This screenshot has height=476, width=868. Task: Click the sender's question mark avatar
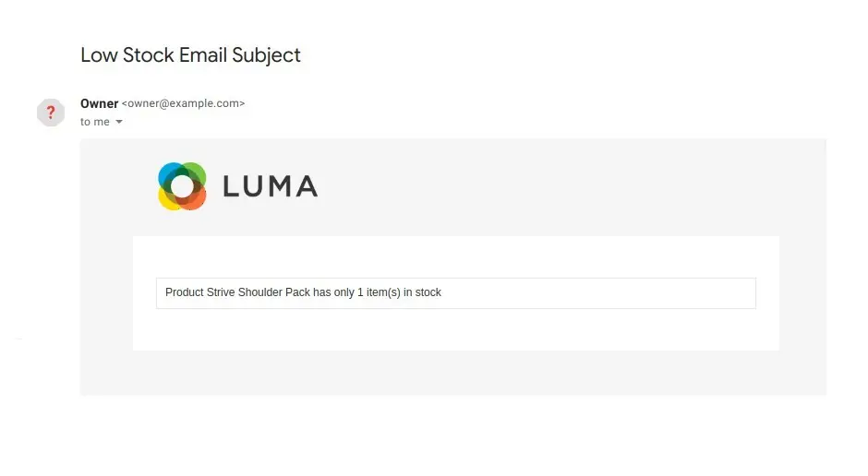[x=51, y=113]
